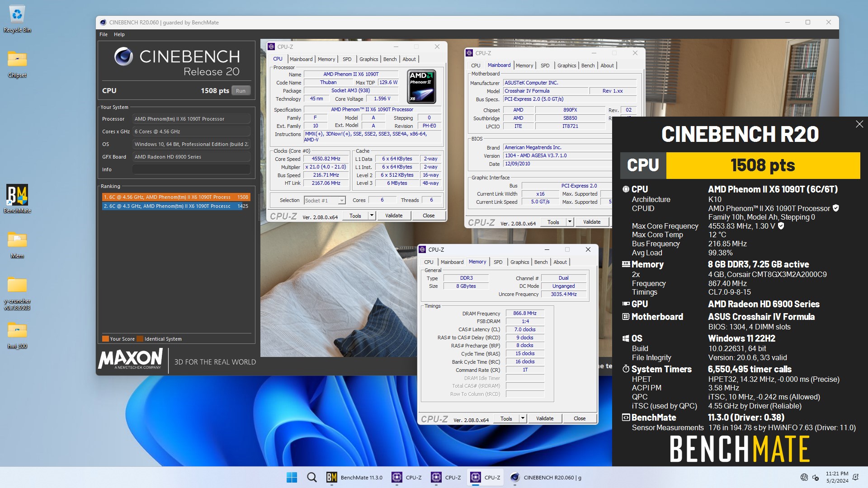
Task: Switch to Bench tab in CPU-Z CPU window
Action: click(x=390, y=59)
